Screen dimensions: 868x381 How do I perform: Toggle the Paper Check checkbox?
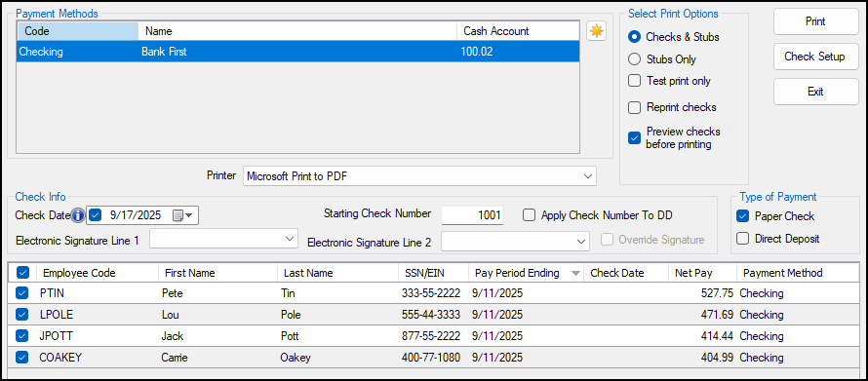pos(743,216)
